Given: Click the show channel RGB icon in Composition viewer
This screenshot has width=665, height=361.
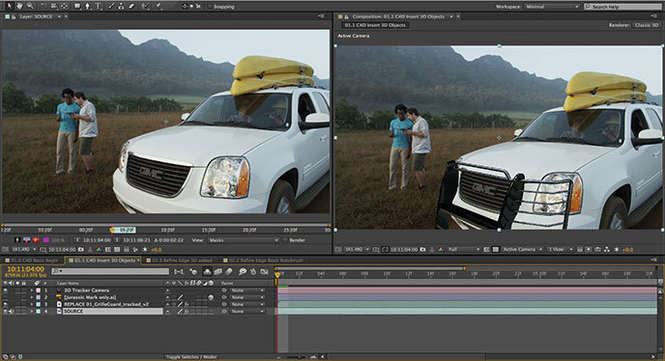Looking at the screenshot, I should 441,249.
